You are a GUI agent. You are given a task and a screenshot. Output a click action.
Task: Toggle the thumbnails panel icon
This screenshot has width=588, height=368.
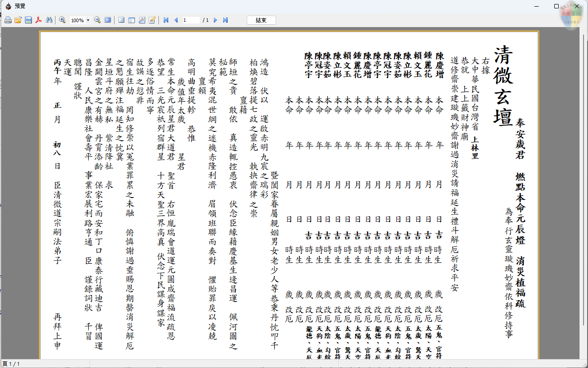tap(131, 20)
